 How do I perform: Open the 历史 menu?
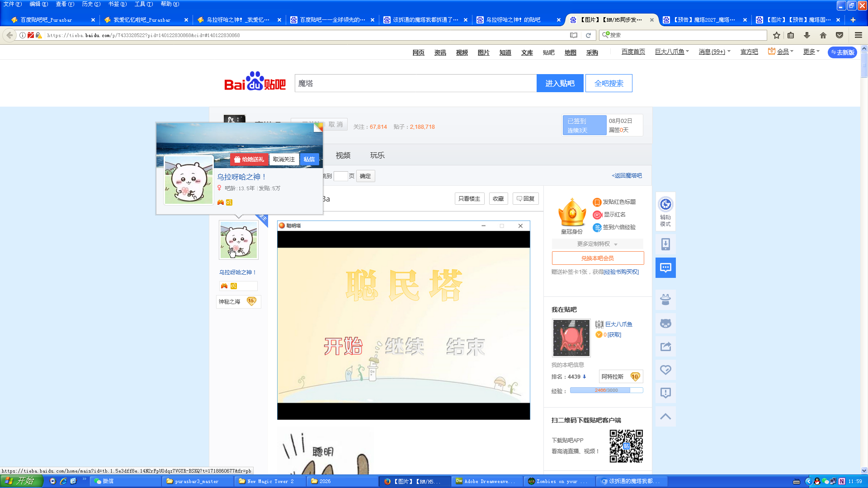point(91,4)
